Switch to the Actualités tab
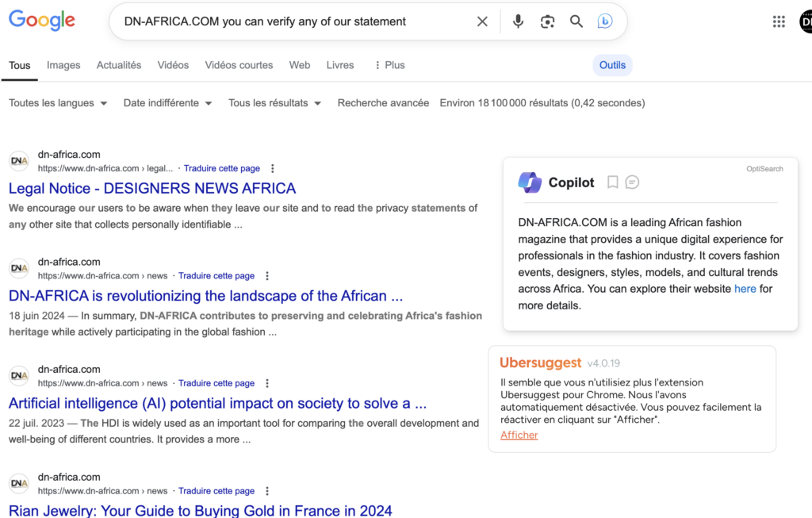The height and width of the screenshot is (518, 812). 119,65
